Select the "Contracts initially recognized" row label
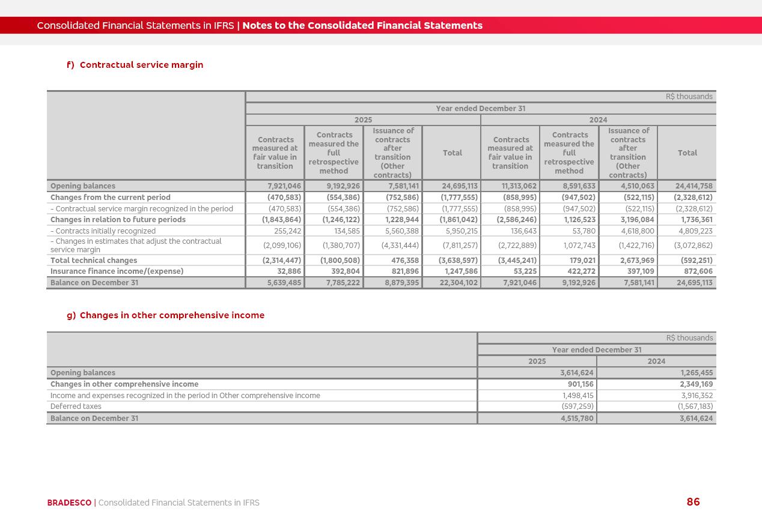Image resolution: width=762 pixels, height=532 pixels. tap(103, 231)
